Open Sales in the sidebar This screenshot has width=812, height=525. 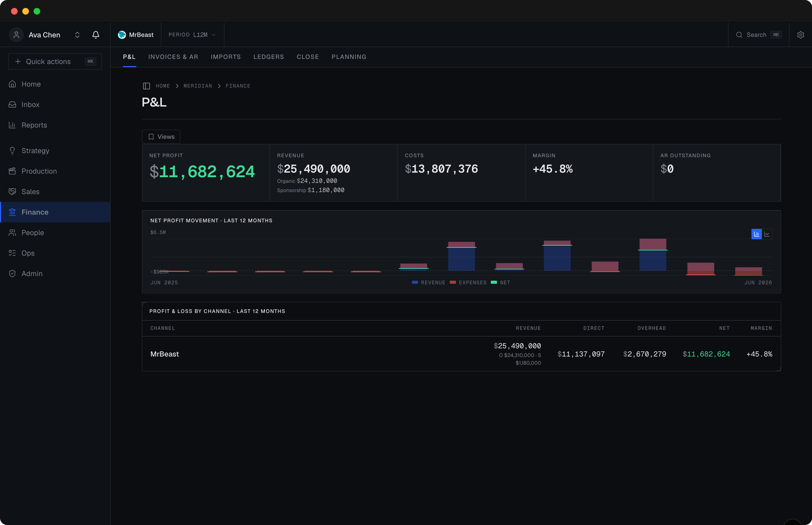(x=55, y=191)
